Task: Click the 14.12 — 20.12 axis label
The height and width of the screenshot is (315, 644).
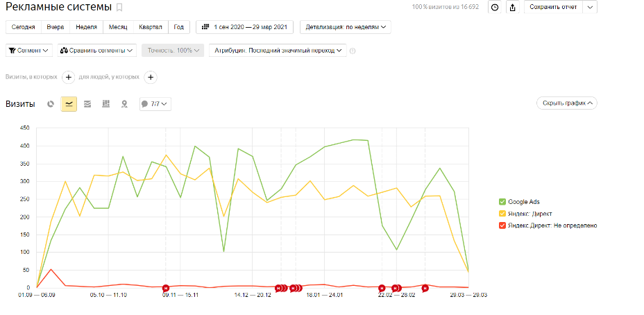Action: tap(253, 295)
